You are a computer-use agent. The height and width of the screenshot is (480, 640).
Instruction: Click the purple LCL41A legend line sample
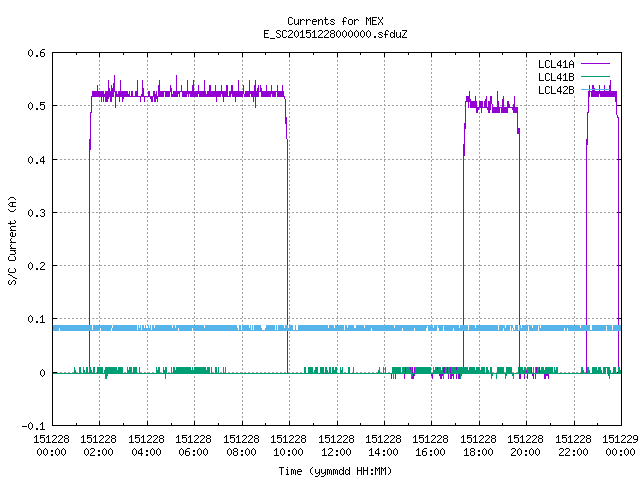pyautogui.click(x=595, y=64)
